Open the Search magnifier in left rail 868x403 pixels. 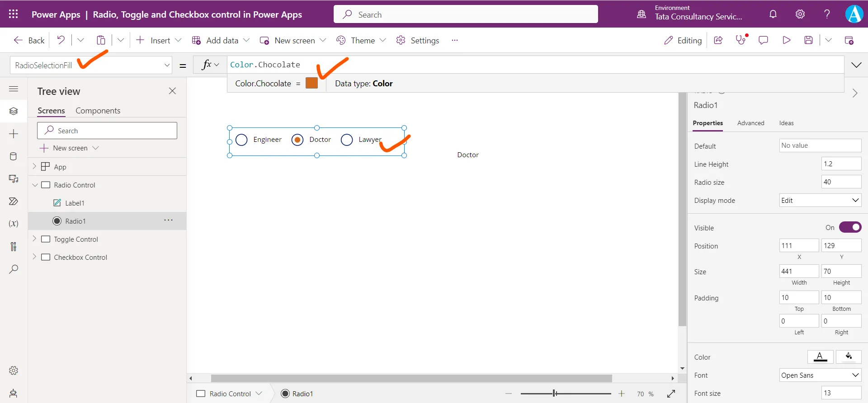(14, 269)
